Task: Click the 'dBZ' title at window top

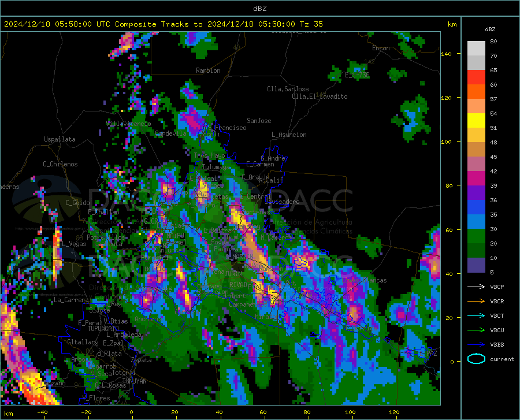Action: [x=259, y=9]
